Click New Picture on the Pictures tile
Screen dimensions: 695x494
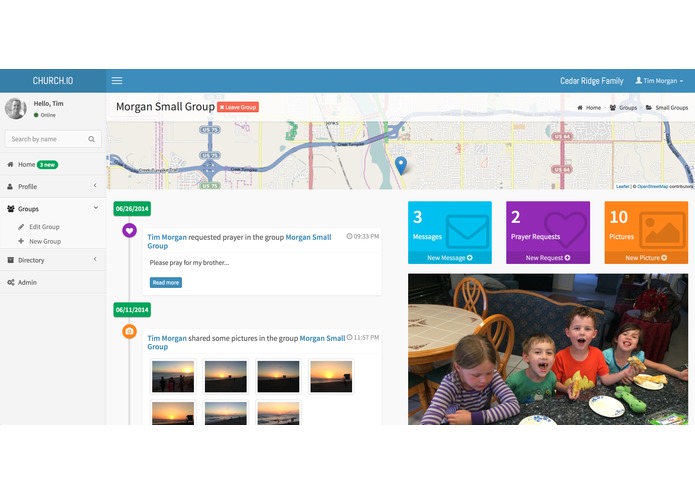(646, 257)
